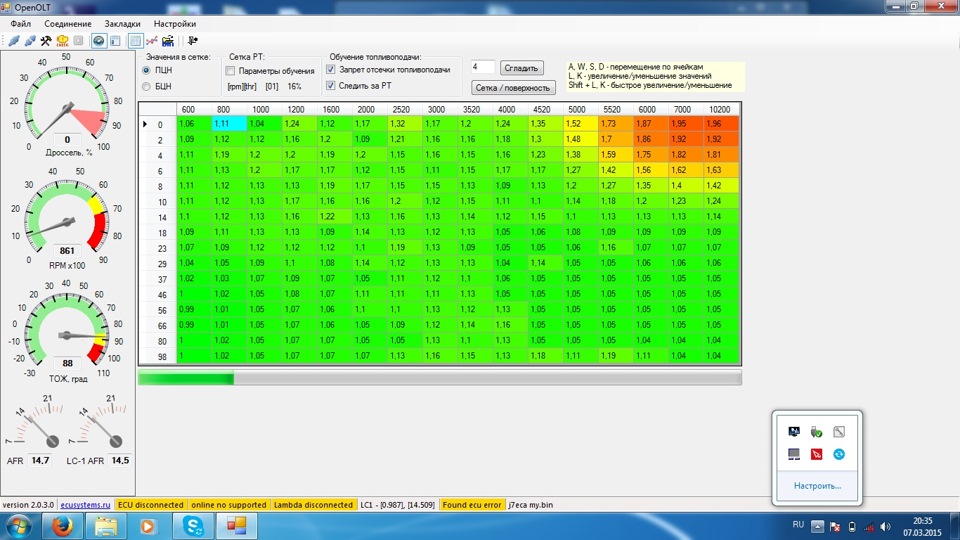Click the window layout toolbar icon

click(x=115, y=41)
